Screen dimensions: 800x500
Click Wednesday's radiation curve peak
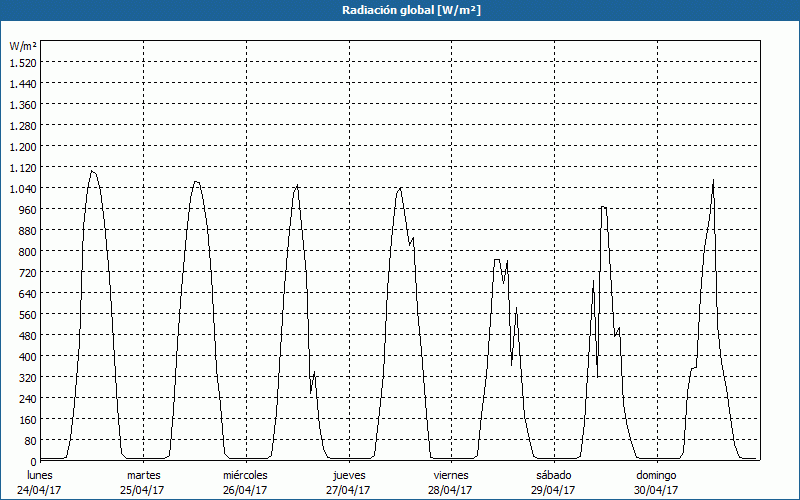[297, 185]
